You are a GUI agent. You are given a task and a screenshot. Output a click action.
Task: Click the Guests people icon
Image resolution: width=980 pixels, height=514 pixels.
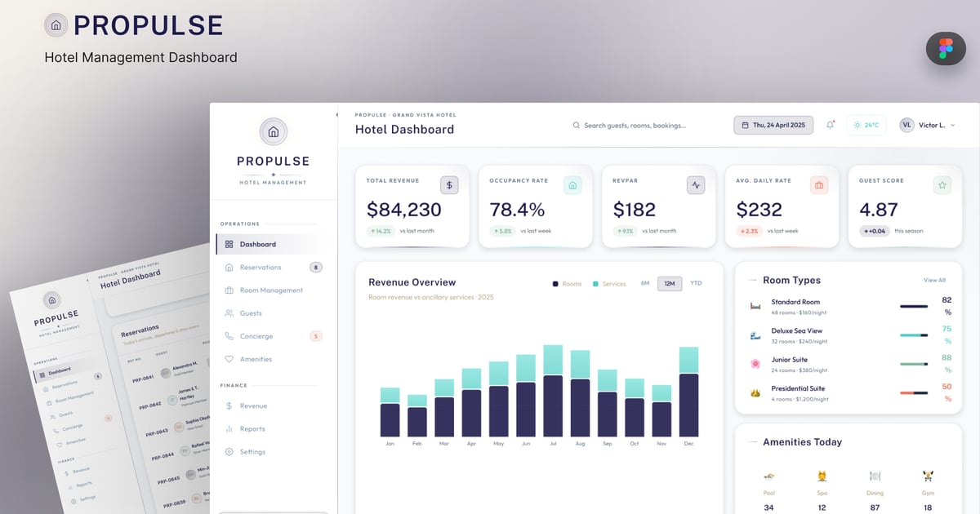coord(229,313)
